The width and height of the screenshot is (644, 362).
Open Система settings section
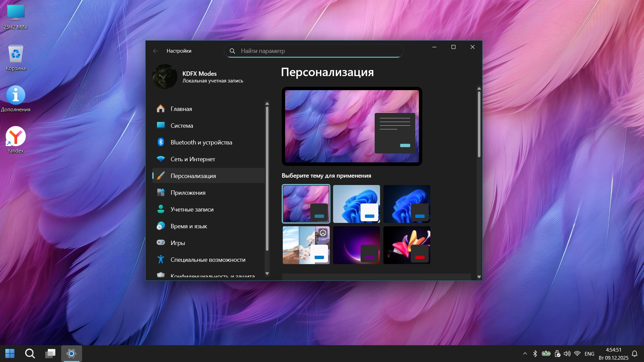click(x=181, y=126)
